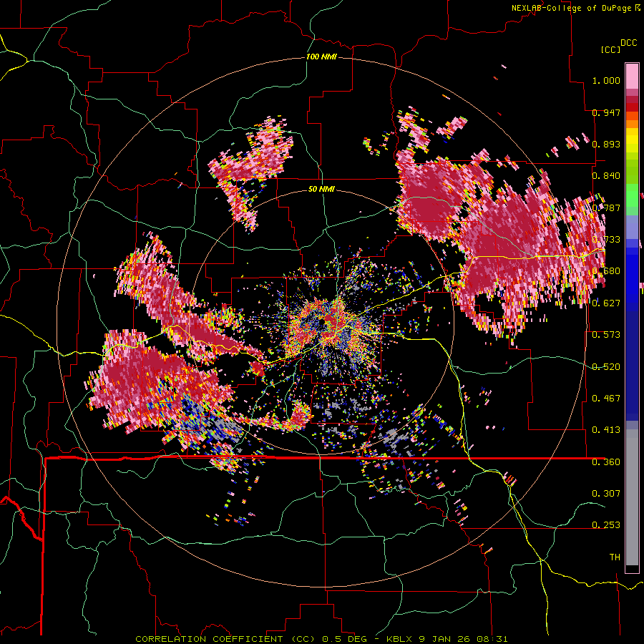
Task: Pick the light pink swatch at the color bar top
Action: pyautogui.click(x=632, y=76)
